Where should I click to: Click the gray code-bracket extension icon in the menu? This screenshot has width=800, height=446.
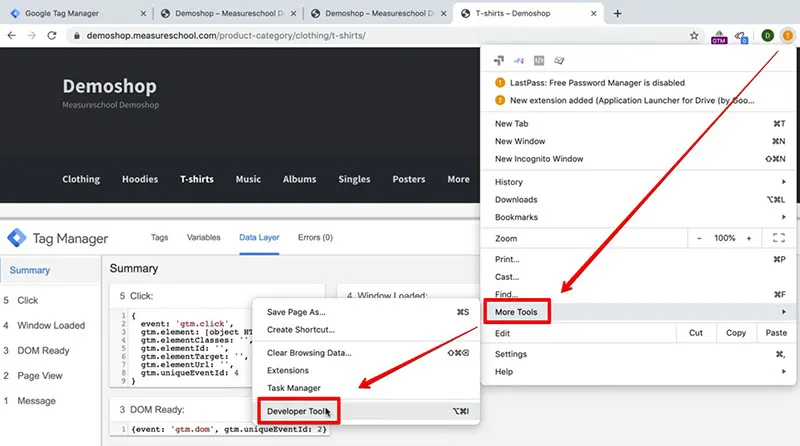[x=539, y=60]
